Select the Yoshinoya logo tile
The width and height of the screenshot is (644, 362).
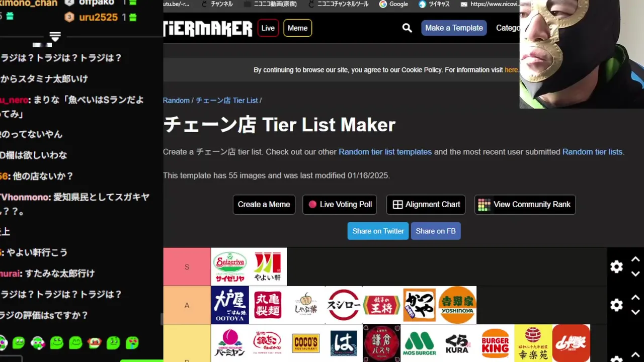457,305
